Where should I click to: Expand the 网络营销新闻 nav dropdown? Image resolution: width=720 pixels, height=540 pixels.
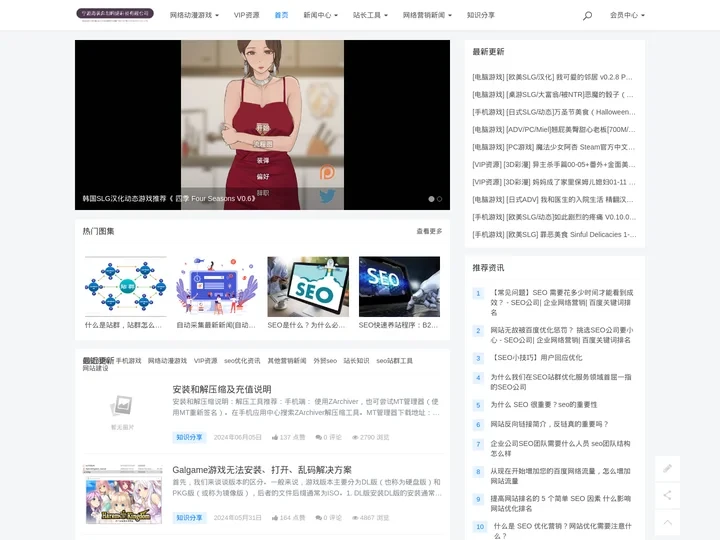click(427, 15)
